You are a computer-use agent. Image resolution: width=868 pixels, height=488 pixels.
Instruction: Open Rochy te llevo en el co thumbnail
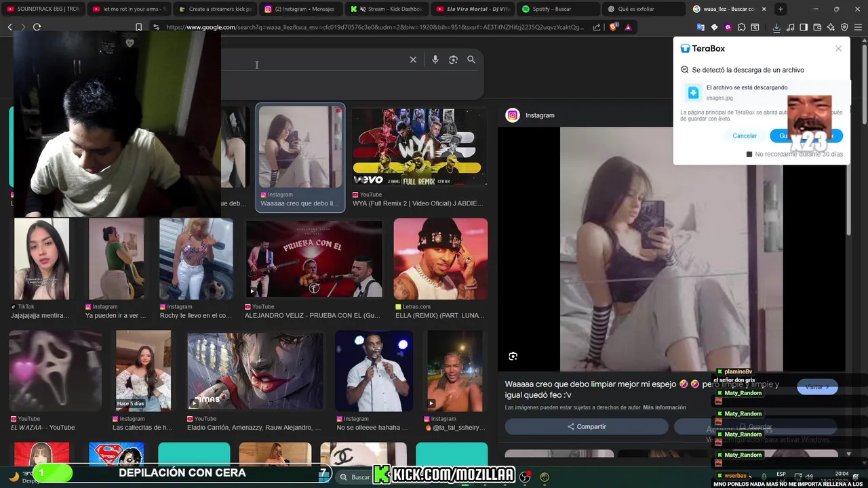pos(196,258)
